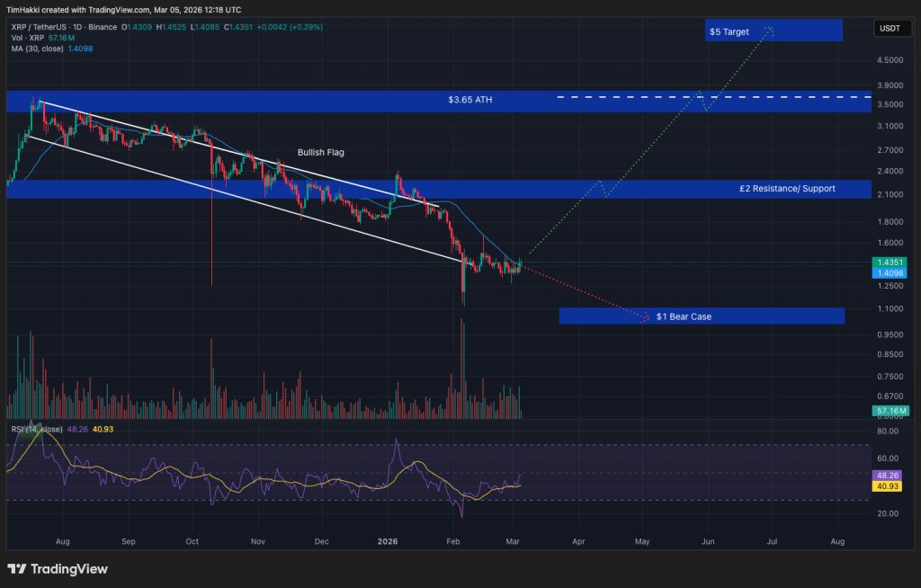Click the 4.5000 price scale label
Image resolution: width=921 pixels, height=588 pixels.
(890, 60)
